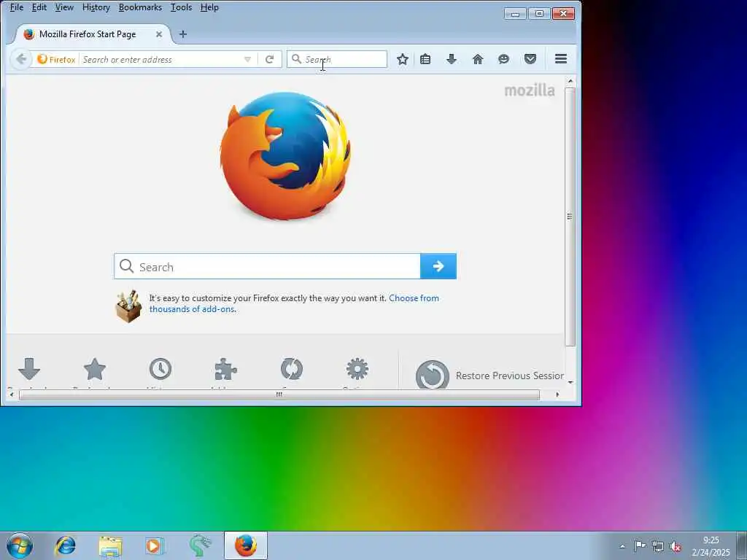Open the History menu

[x=96, y=7]
